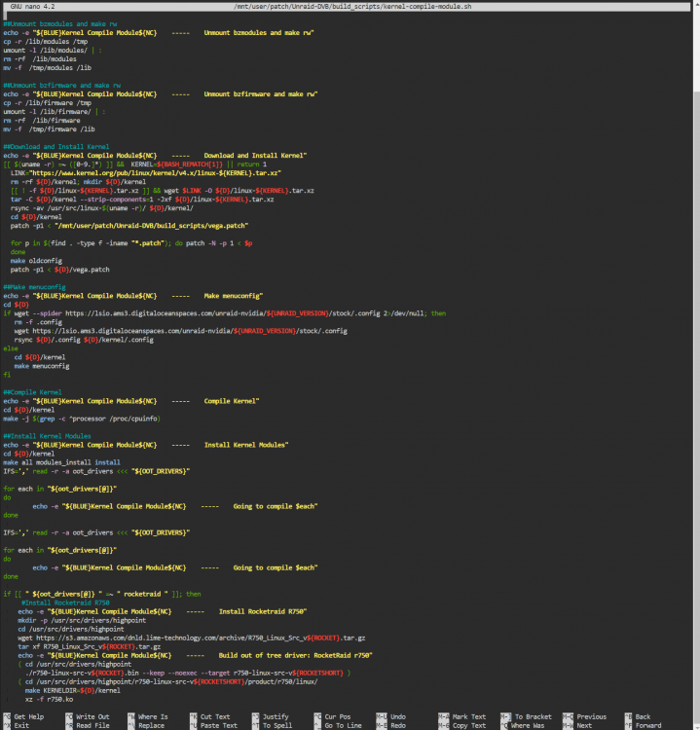
Task: Click the 'mkdir -p /usr/src/drivers/highpoint' line
Action: pyautogui.click(x=82, y=621)
